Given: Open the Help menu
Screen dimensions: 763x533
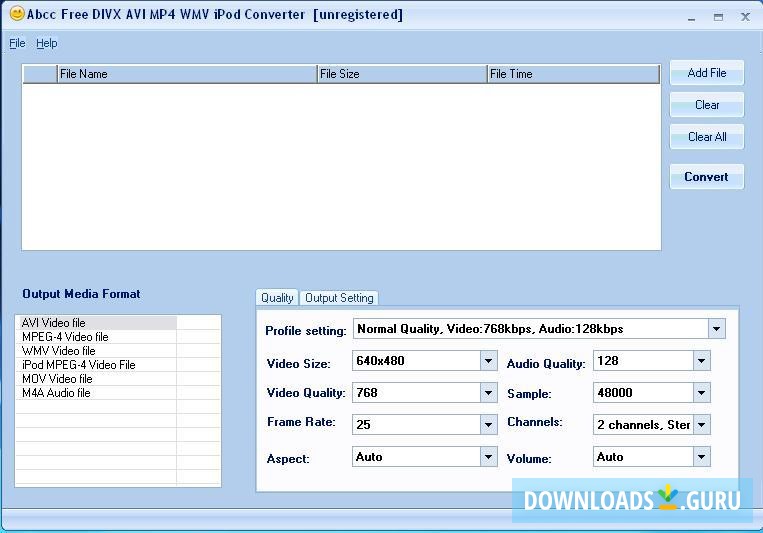Looking at the screenshot, I should 47,43.
